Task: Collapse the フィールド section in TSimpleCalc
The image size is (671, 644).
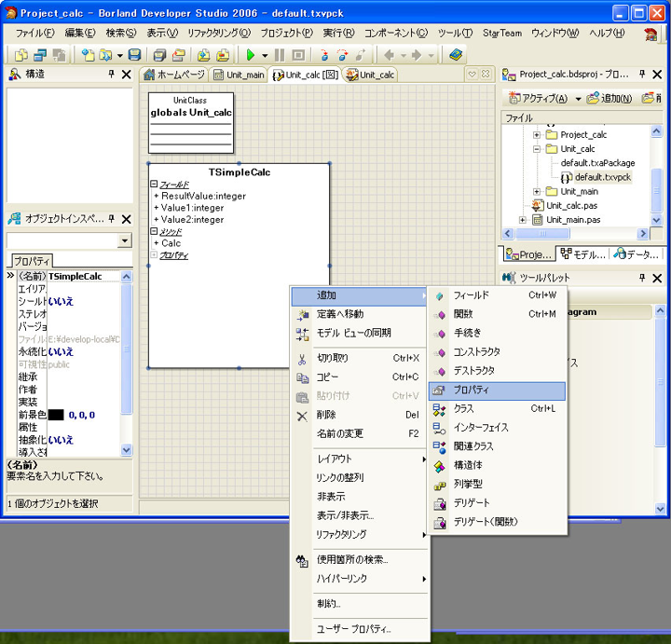Action: tap(154, 184)
